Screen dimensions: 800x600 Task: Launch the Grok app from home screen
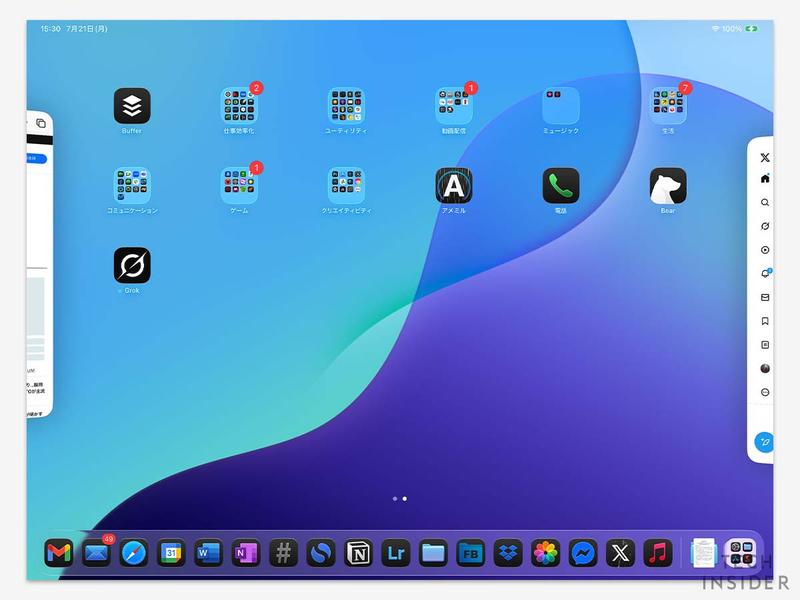click(132, 266)
